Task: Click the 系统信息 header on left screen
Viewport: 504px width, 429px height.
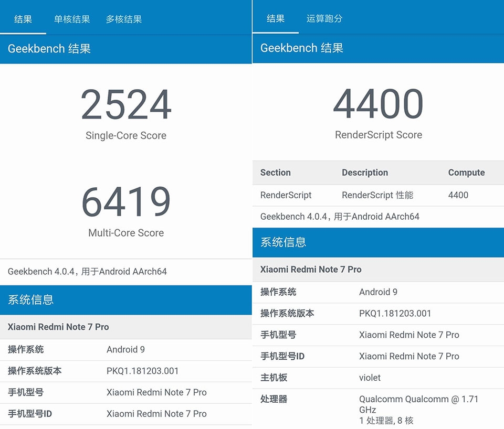Action: tap(30, 300)
